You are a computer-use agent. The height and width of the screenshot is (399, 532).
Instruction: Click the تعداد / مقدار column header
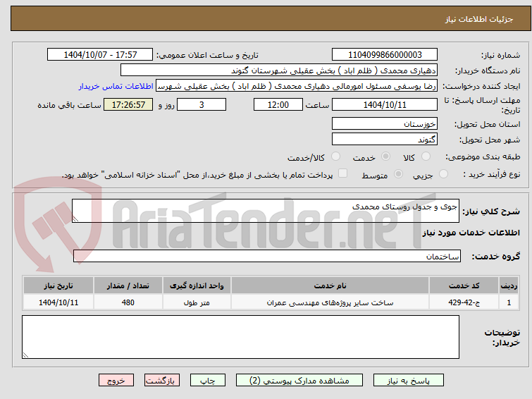128,286
